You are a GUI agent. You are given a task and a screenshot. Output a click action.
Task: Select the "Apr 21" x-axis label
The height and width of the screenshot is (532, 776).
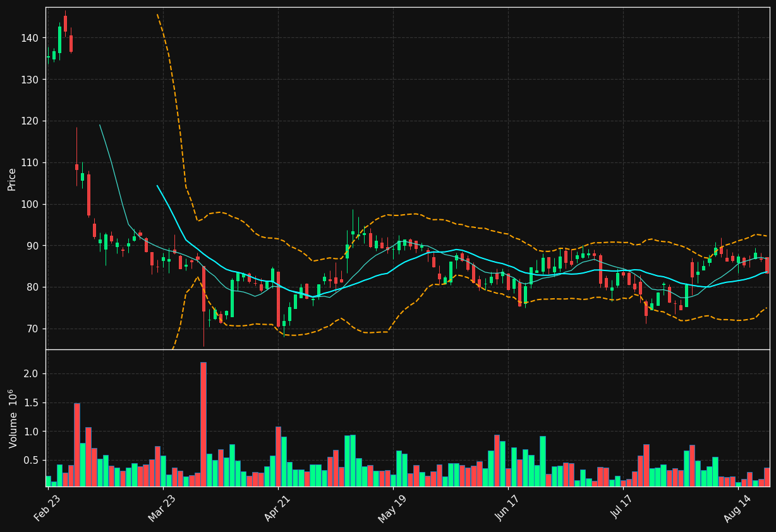pos(278,507)
